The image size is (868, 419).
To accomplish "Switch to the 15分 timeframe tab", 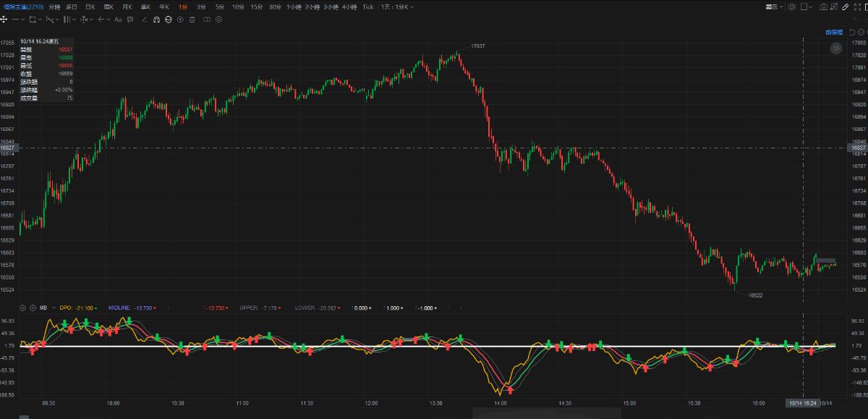I will click(257, 7).
